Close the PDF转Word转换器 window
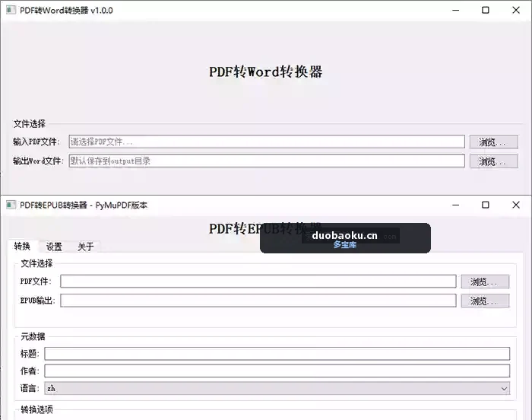The height and width of the screenshot is (420, 532). (x=516, y=10)
